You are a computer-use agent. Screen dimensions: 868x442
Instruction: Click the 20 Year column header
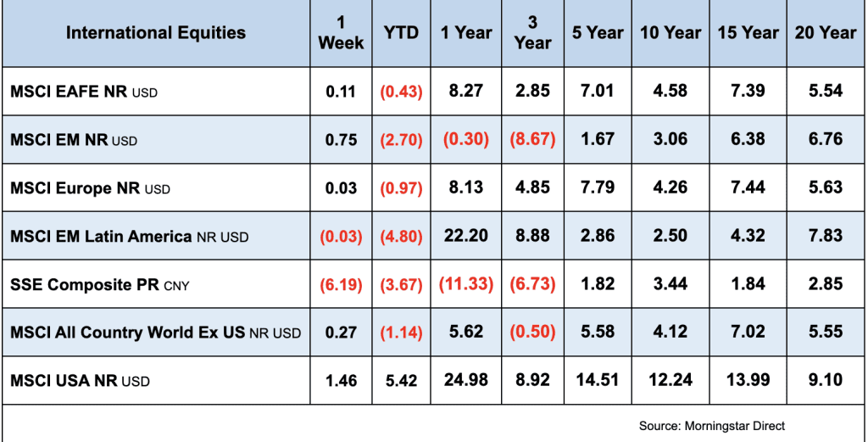826,33
